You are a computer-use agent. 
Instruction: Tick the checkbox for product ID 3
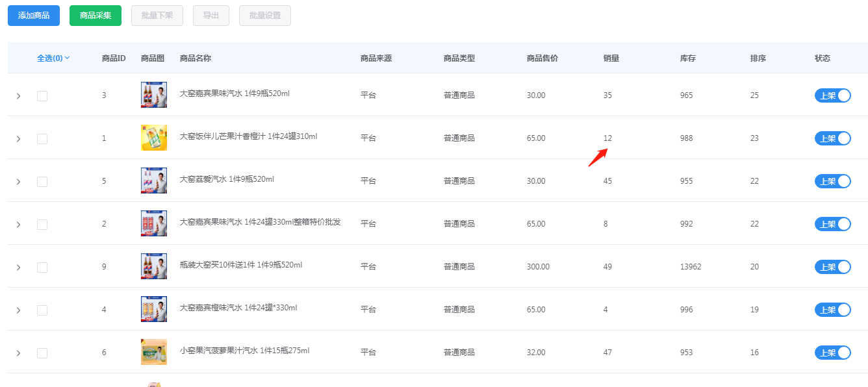pos(42,96)
